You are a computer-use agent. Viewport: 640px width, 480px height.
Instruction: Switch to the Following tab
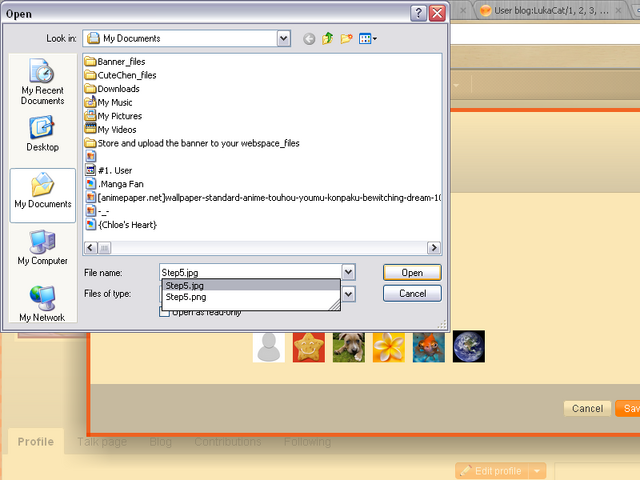[x=307, y=442]
